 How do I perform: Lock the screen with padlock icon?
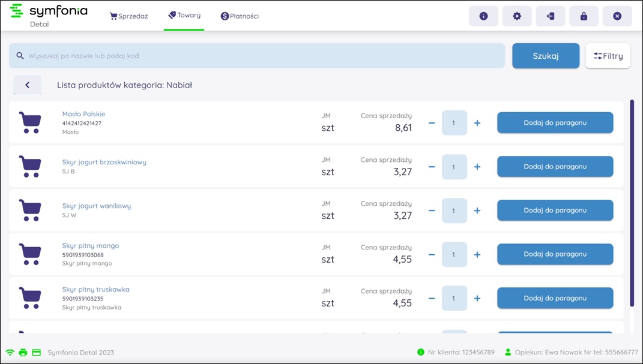[x=584, y=16]
